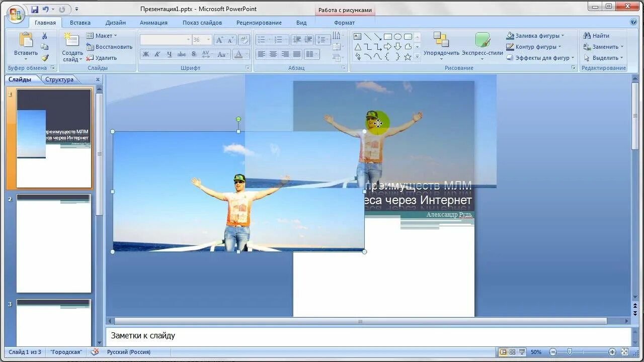The height and width of the screenshot is (362, 644).
Task: Select the text box shape in the gallery
Action: tap(357, 36)
